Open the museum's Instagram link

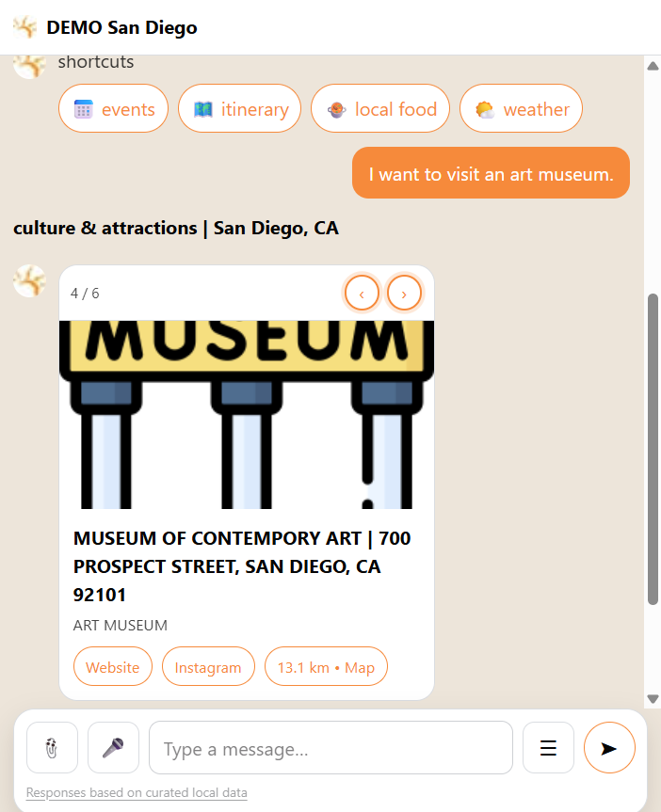click(208, 667)
